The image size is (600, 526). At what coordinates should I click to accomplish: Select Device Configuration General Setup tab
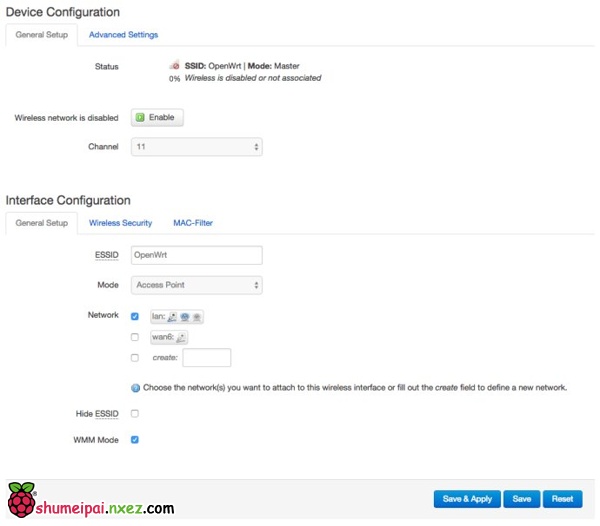click(x=42, y=35)
